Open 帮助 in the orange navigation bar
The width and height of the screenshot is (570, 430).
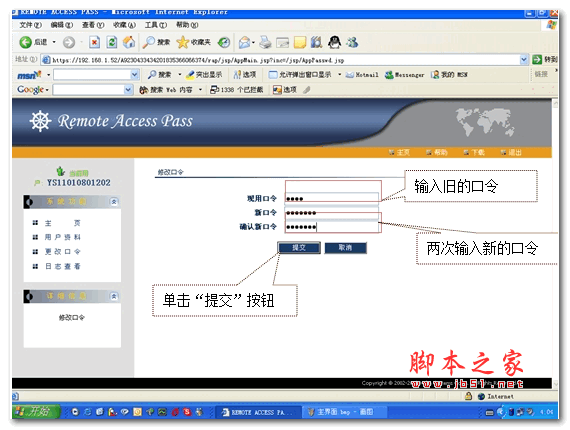click(x=437, y=152)
